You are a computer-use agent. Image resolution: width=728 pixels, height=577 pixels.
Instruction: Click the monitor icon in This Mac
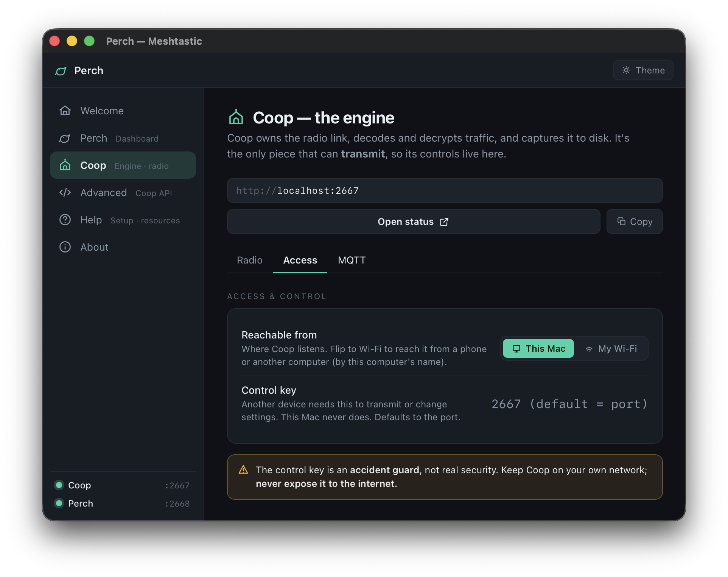tap(516, 349)
